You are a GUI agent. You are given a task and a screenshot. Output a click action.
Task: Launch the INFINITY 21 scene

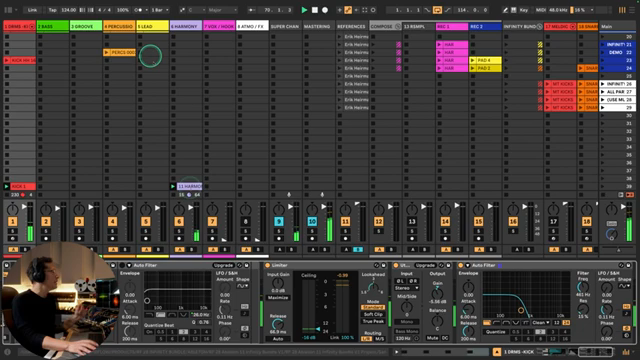tap(602, 44)
